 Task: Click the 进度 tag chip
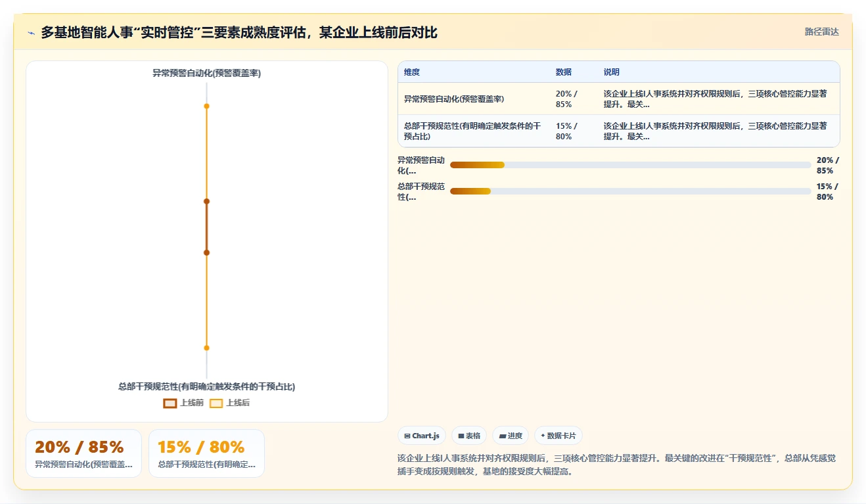(511, 436)
